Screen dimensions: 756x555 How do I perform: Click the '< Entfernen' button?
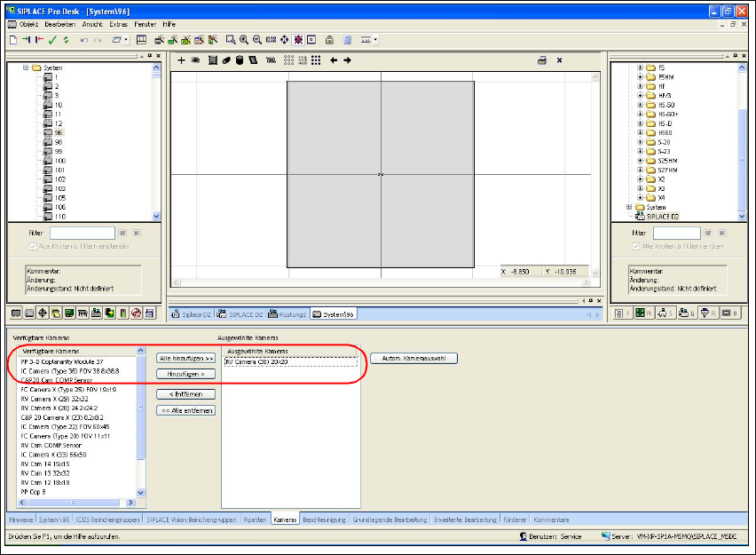pyautogui.click(x=186, y=394)
